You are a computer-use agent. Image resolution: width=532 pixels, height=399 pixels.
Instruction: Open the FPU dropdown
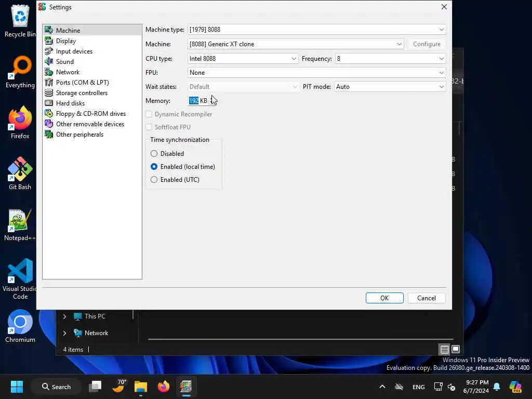click(x=316, y=73)
